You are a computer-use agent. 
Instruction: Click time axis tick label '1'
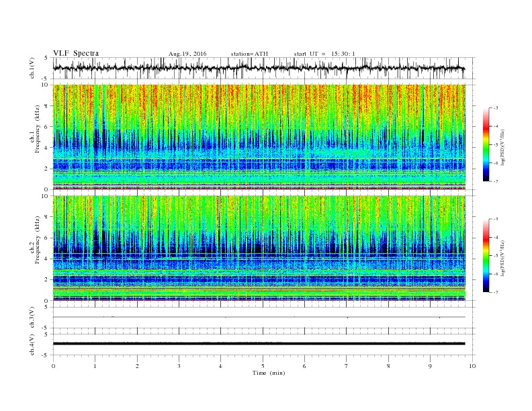(95, 366)
